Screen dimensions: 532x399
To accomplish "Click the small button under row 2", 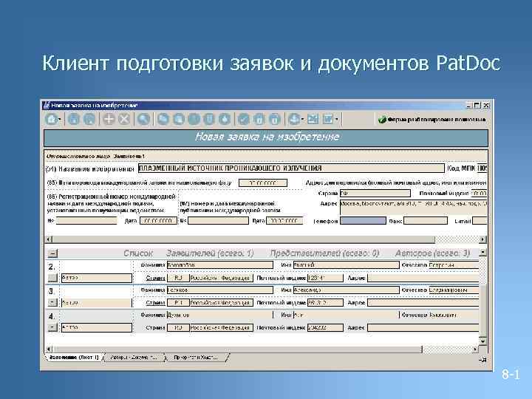I will (52, 278).
